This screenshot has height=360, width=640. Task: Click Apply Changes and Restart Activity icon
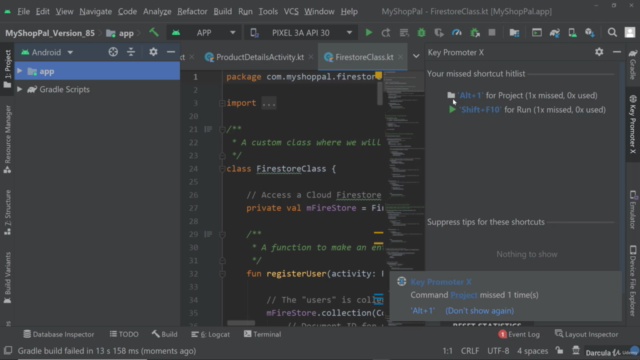point(386,33)
